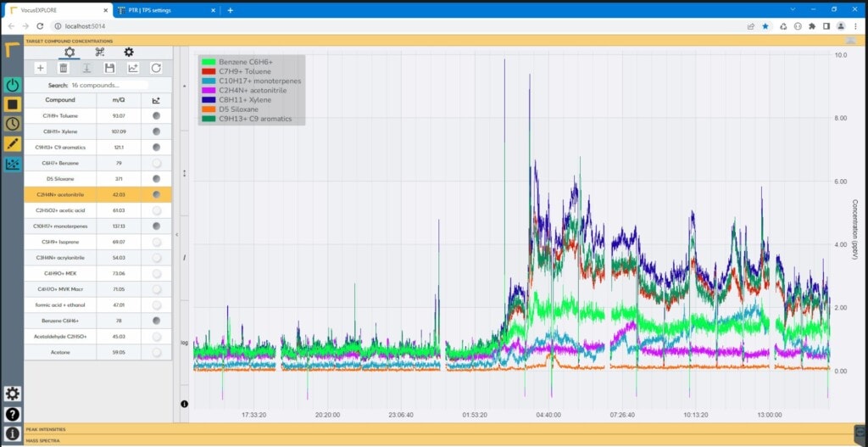The image size is (868, 447).
Task: Click the log scale button on chart
Action: [185, 343]
